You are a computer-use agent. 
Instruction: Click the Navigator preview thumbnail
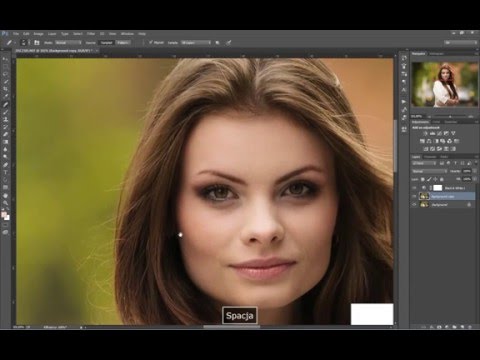coord(445,84)
